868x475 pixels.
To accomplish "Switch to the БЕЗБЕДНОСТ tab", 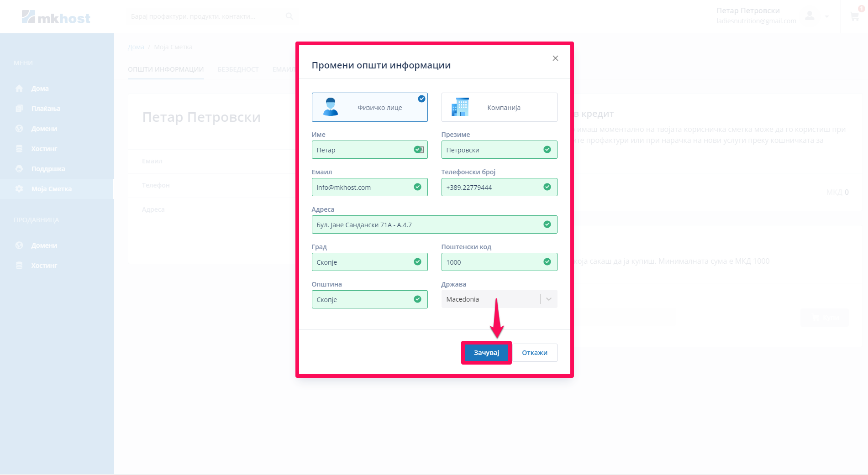I will (x=238, y=69).
